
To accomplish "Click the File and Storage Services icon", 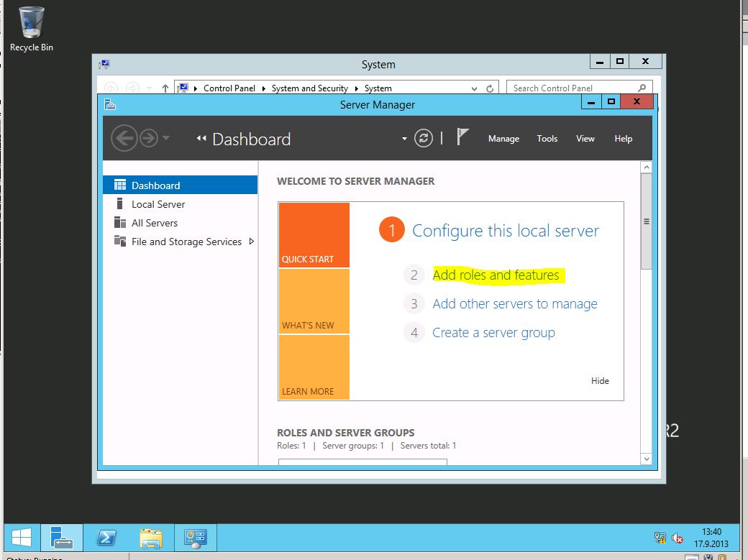I will coord(119,241).
